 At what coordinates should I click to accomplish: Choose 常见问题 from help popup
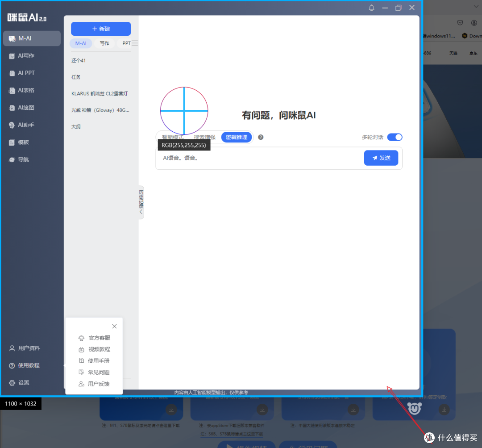click(94, 373)
